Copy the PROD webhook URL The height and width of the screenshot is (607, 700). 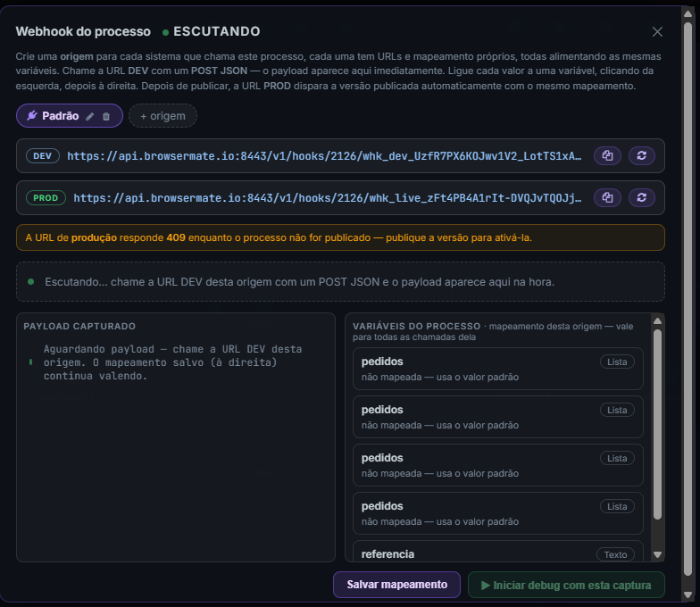[607, 198]
